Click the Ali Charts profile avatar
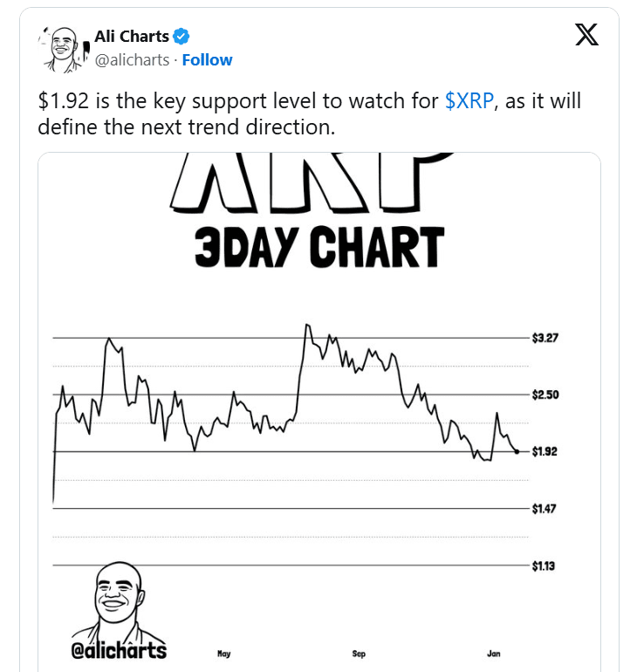 (64, 49)
